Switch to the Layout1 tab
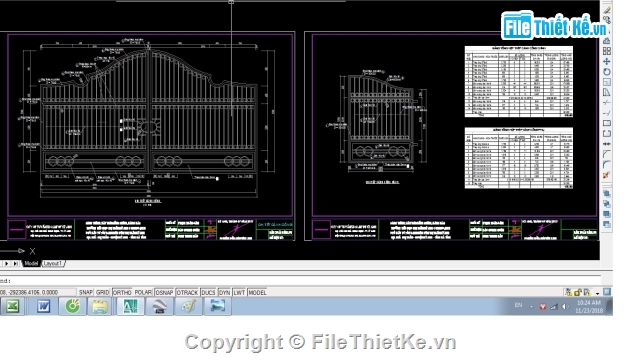 pos(53,264)
